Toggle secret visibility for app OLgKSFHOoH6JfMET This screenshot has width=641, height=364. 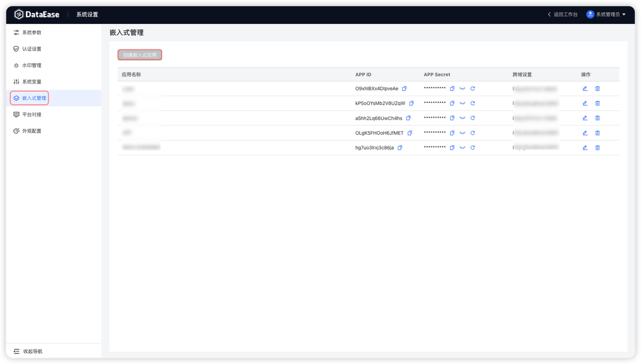(x=462, y=133)
